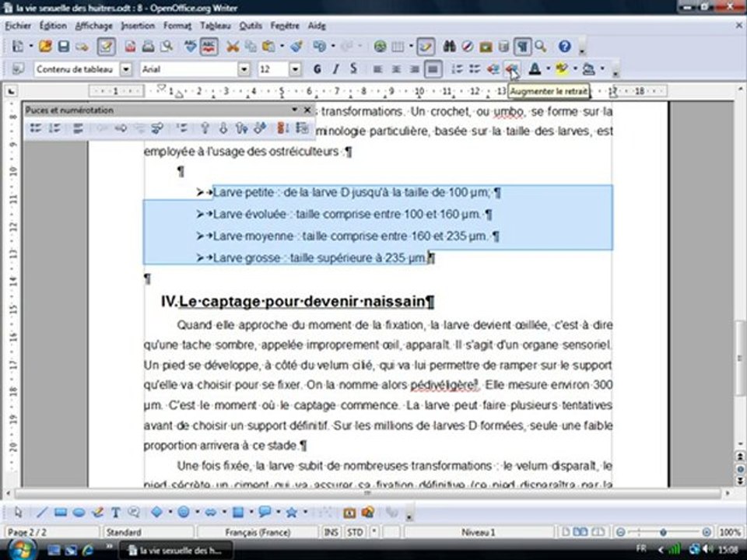Image resolution: width=747 pixels, height=560 pixels.
Task: Insert unnumbered entry in bullets toolbar
Action: point(181,128)
